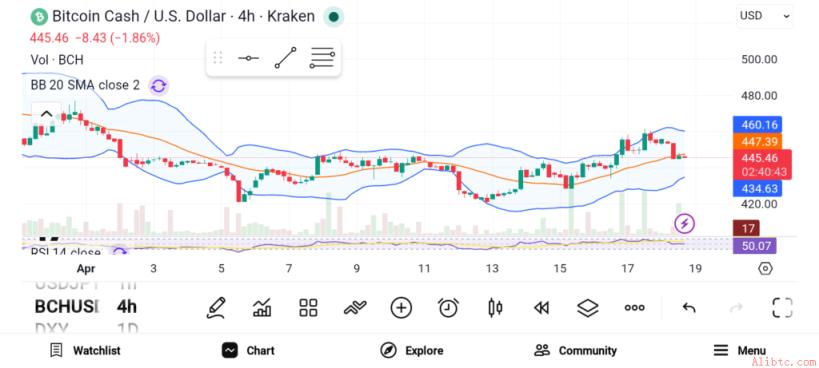Toggle the Bollinger Bands refresh icon
This screenshot has width=819, height=368.
pos(158,86)
